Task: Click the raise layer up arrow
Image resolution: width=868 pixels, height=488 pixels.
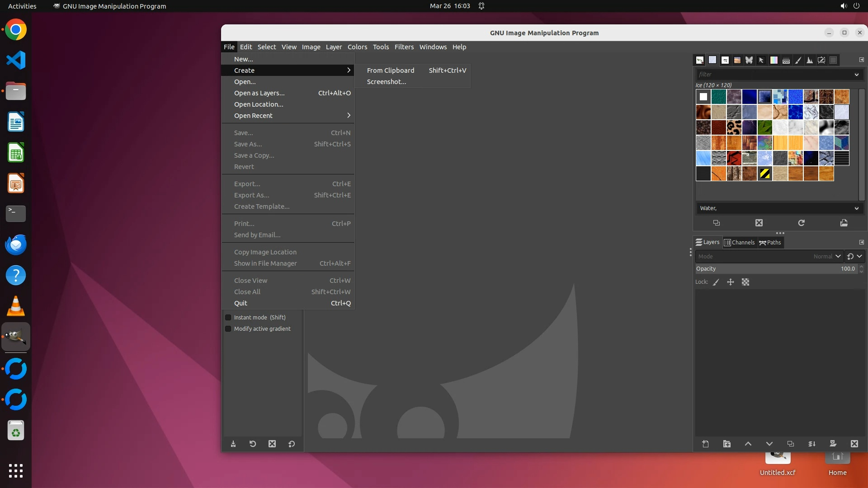Action: [x=748, y=444]
